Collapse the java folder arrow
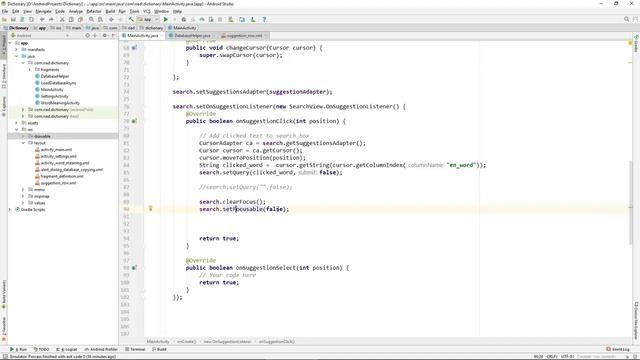Screen dimensions: 640x360 pyautogui.click(x=17, y=56)
